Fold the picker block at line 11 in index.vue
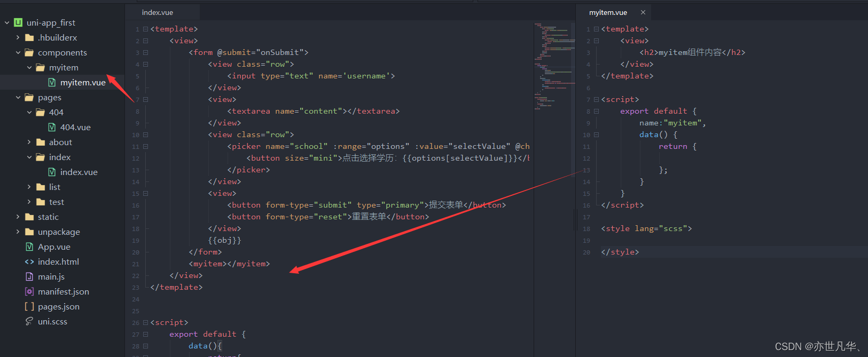 point(145,147)
